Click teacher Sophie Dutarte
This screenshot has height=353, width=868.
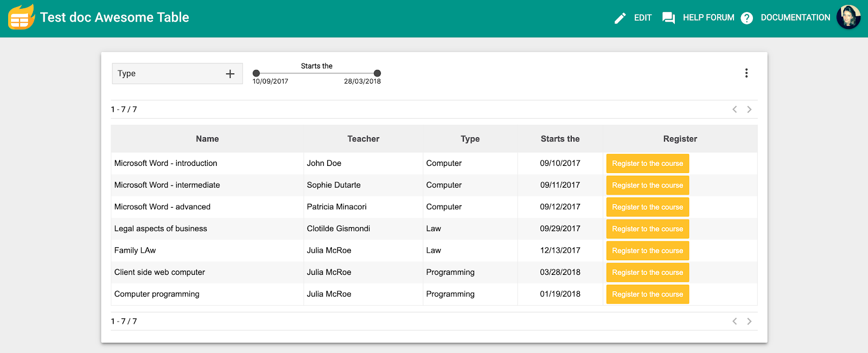coord(334,185)
